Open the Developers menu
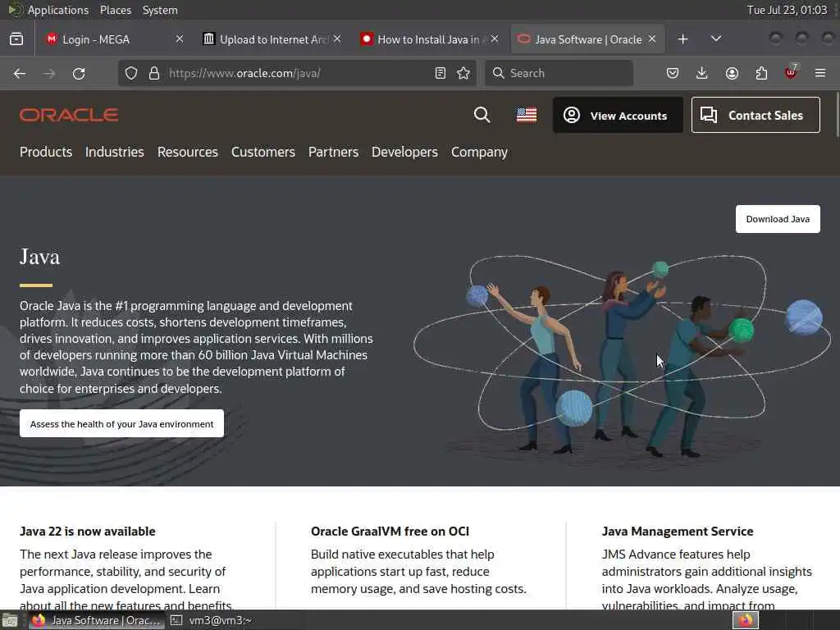Screen dimensions: 840x630 click(x=404, y=152)
